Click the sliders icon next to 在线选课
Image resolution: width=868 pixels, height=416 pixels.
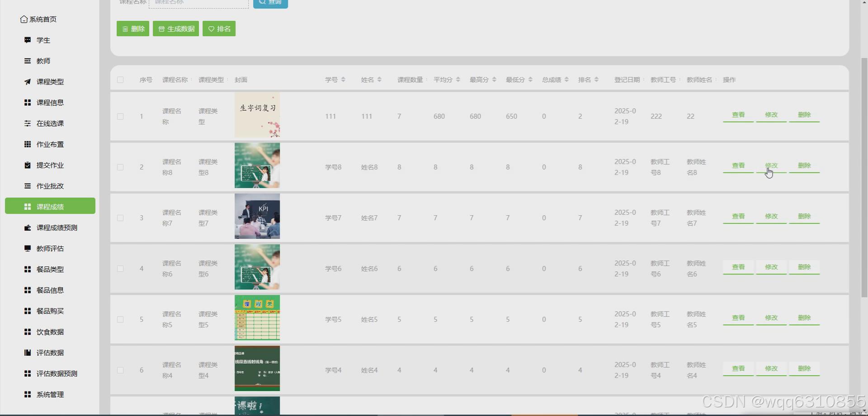[x=28, y=123]
